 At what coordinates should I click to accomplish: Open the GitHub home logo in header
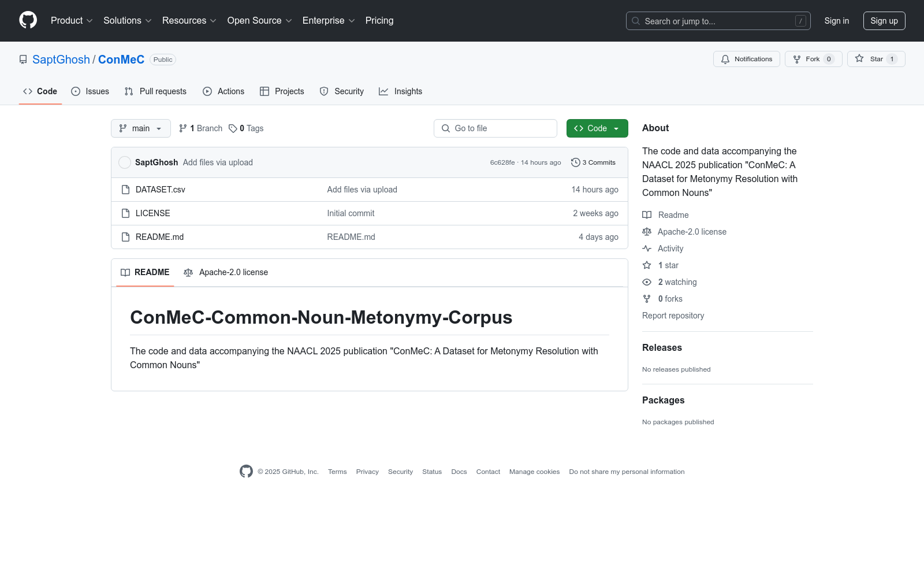click(x=28, y=20)
